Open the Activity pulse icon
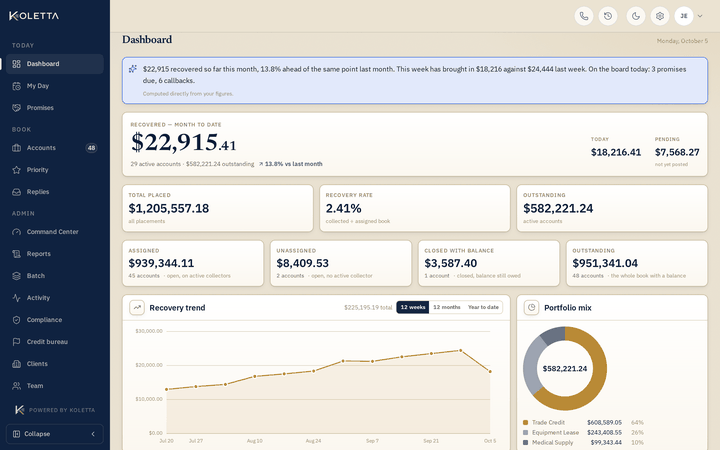This screenshot has width=720, height=450. [17, 298]
